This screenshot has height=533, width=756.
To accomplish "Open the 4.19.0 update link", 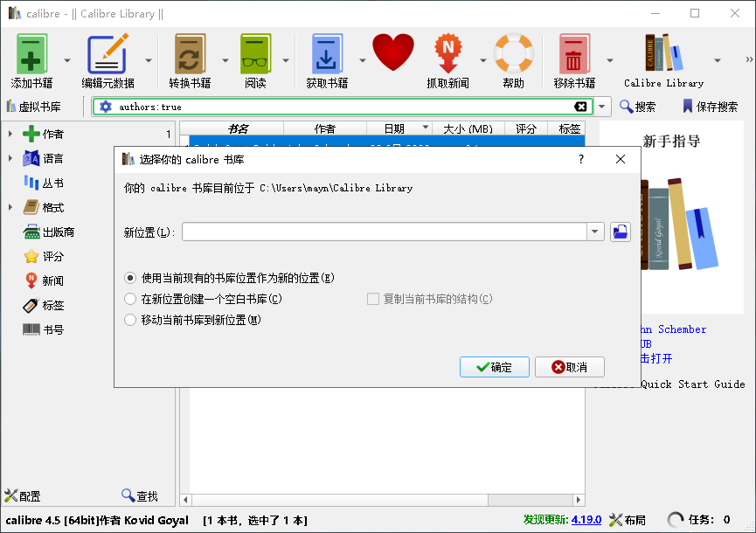I will tap(586, 520).
